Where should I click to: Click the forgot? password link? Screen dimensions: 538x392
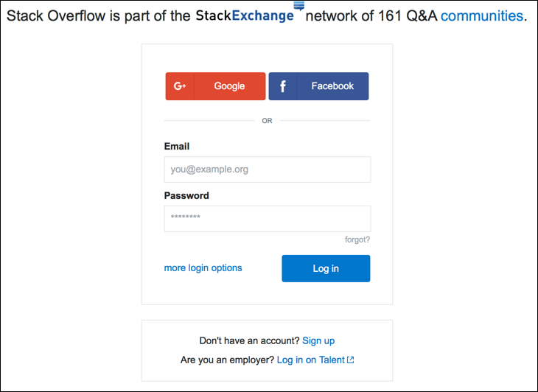(x=357, y=239)
